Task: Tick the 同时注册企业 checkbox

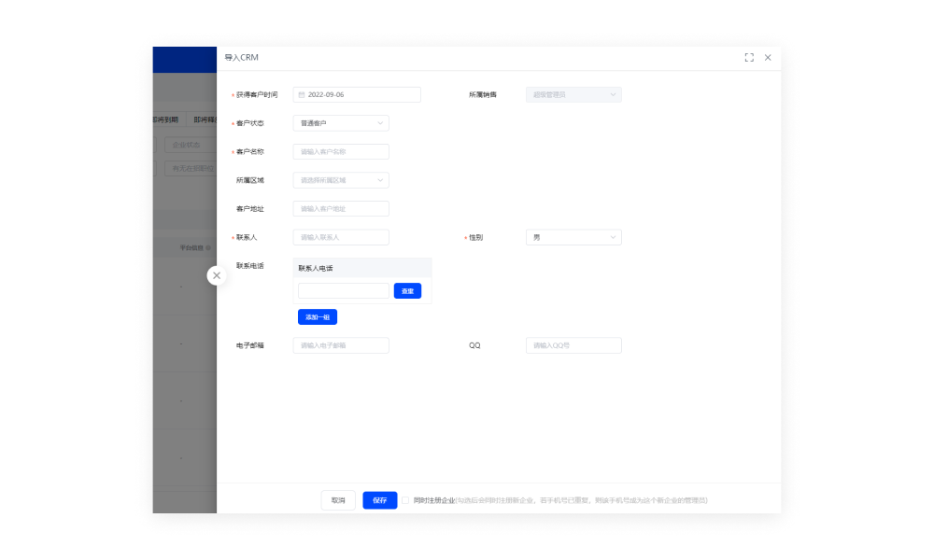Action: (x=406, y=500)
